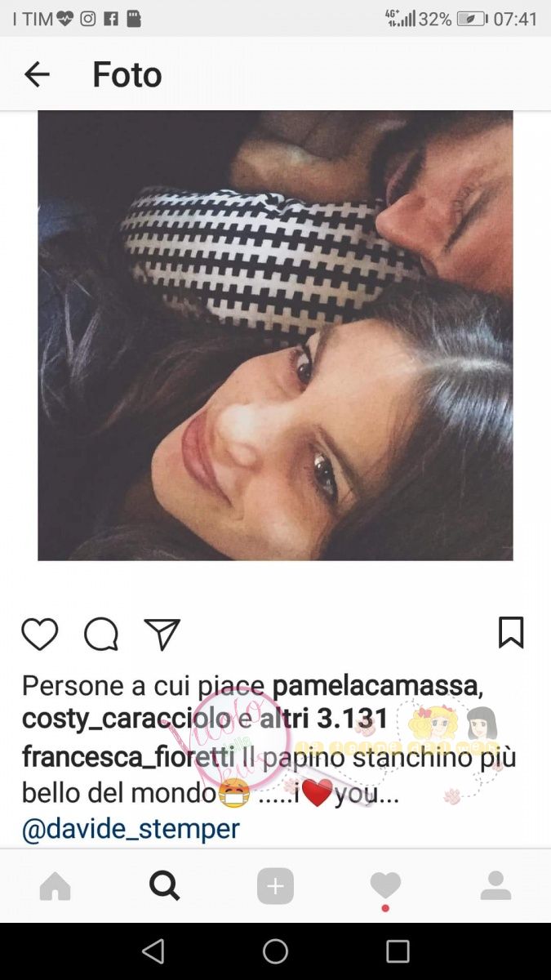Screen dimensions: 551x980
Task: Open the profile tab icon
Action: click(x=495, y=886)
